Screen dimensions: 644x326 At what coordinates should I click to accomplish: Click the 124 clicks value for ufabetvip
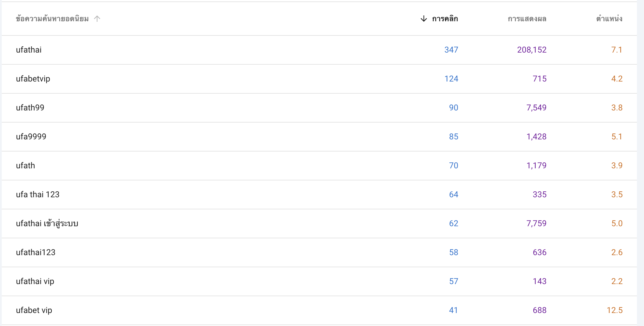pos(451,79)
